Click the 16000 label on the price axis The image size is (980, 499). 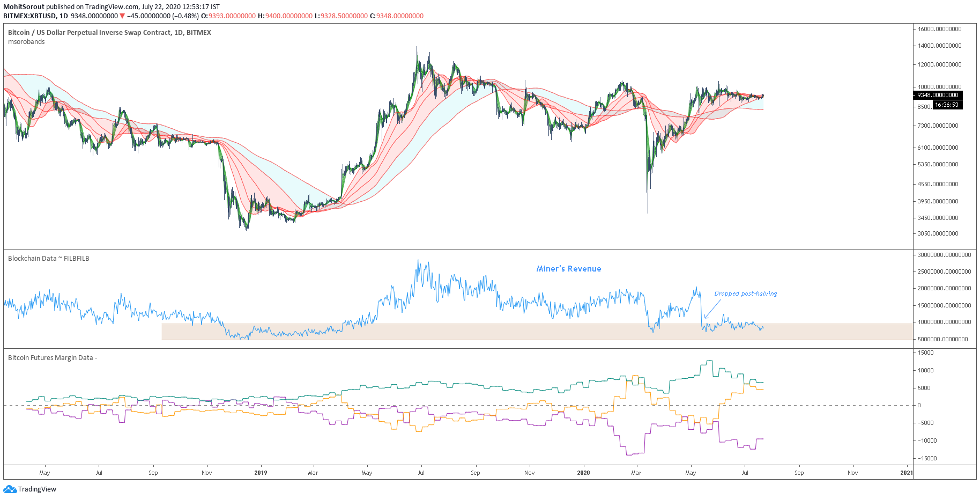(939, 29)
